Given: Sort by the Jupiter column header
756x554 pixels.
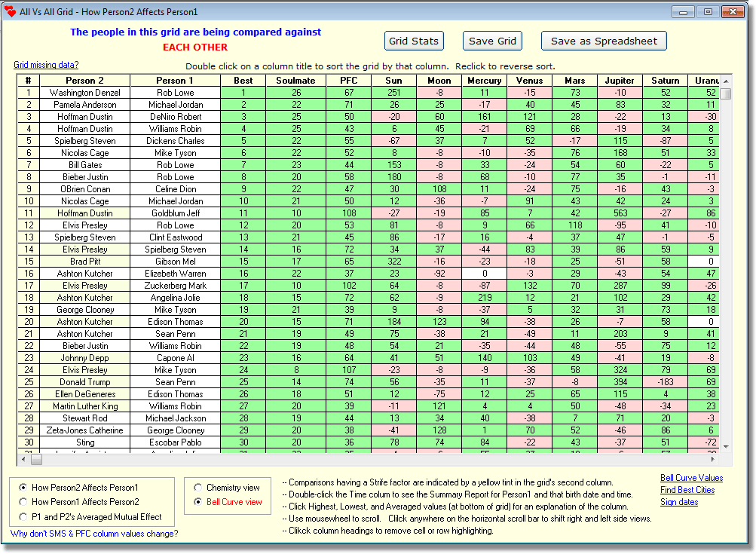Looking at the screenshot, I should pyautogui.click(x=620, y=81).
